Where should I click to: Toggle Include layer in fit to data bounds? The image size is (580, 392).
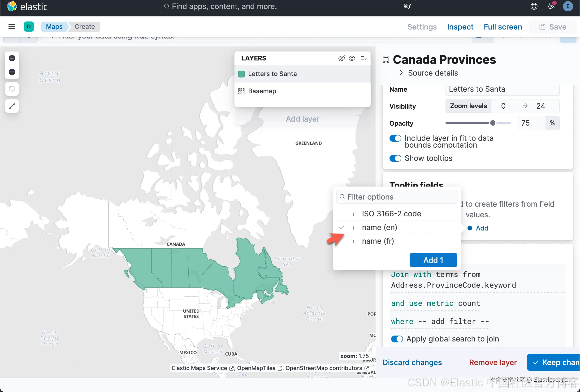click(395, 138)
